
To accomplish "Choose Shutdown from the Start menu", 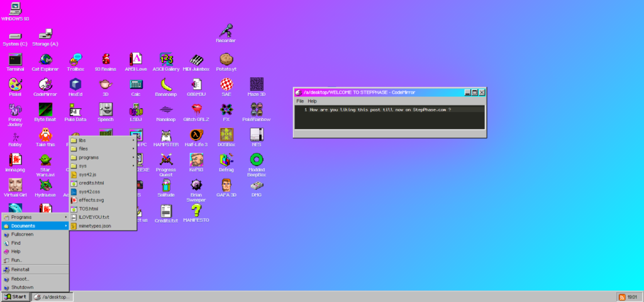I will pos(35,287).
